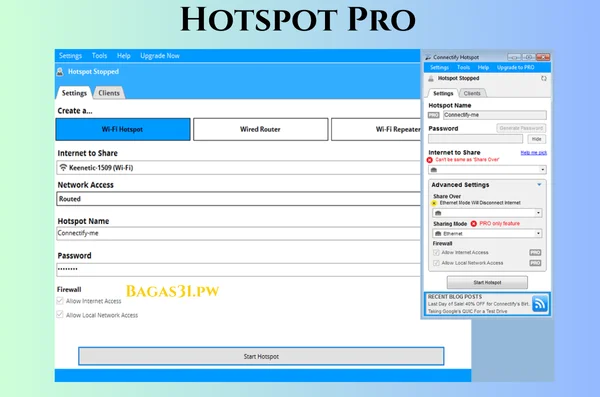Open the Network Access Routed dropdown

click(238, 199)
